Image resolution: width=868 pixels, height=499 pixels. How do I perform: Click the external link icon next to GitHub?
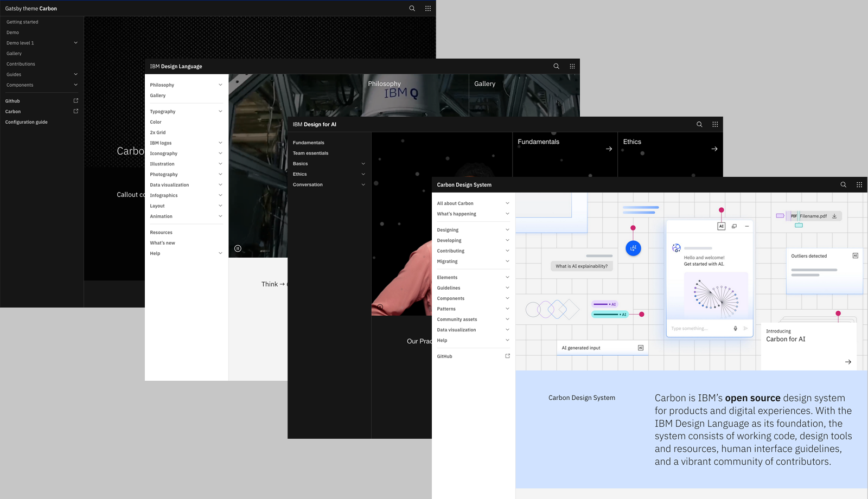[x=507, y=356]
